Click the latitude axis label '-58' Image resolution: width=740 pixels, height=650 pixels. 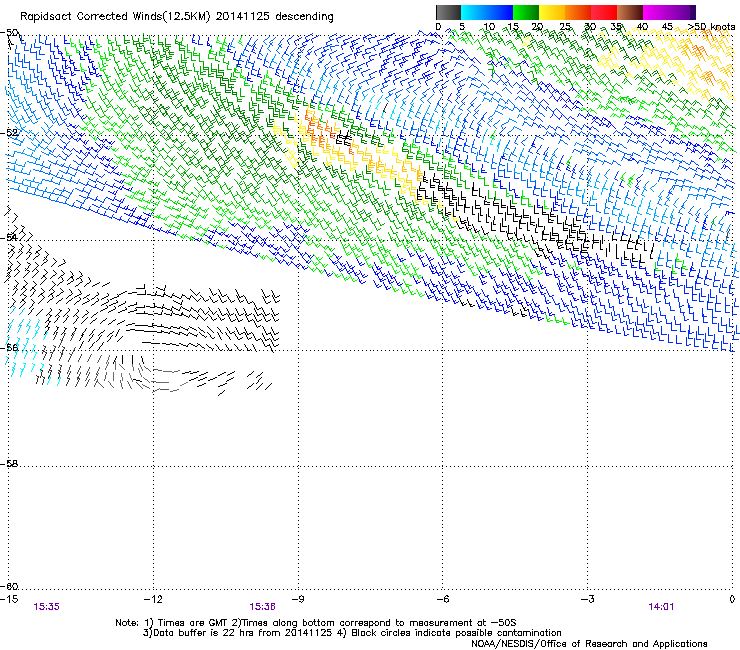pyautogui.click(x=9, y=464)
